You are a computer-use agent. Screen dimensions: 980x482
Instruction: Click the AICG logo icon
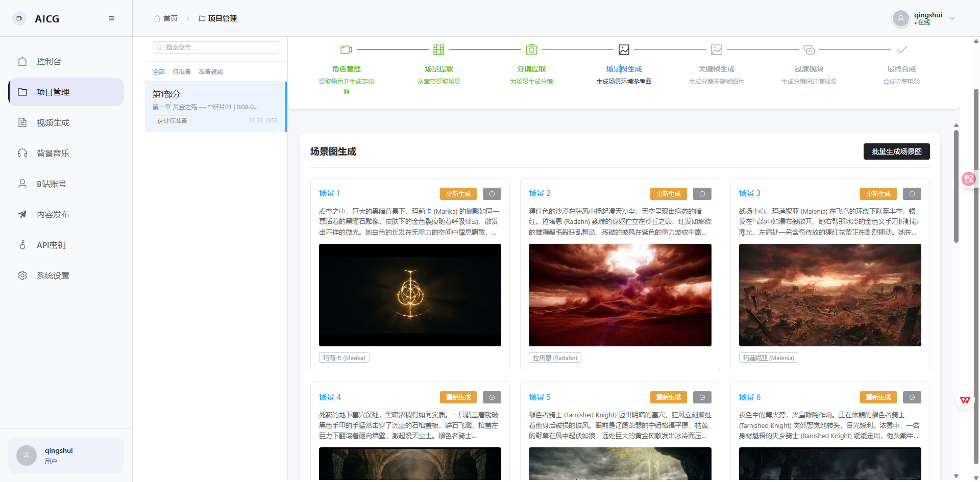tap(19, 18)
